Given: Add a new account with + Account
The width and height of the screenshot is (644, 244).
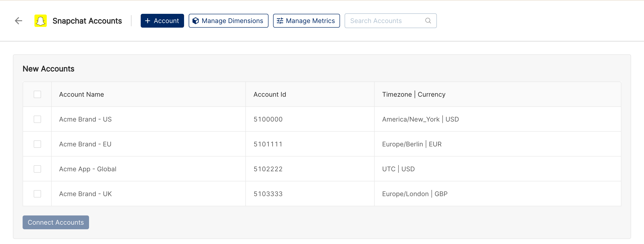Looking at the screenshot, I should (x=162, y=21).
